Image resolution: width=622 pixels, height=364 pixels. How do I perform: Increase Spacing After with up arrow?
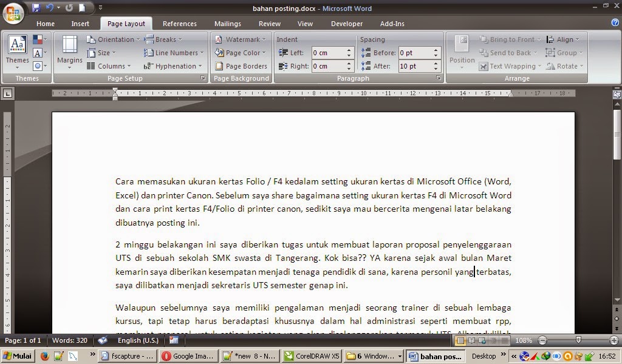(436, 63)
